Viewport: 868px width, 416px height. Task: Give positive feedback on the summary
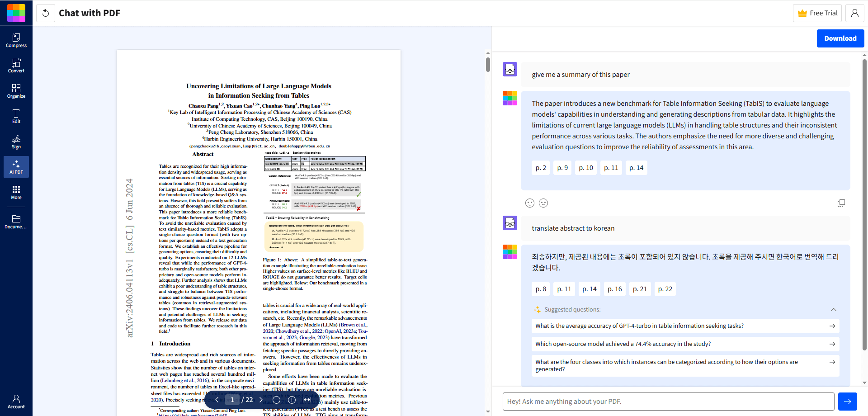(x=529, y=203)
